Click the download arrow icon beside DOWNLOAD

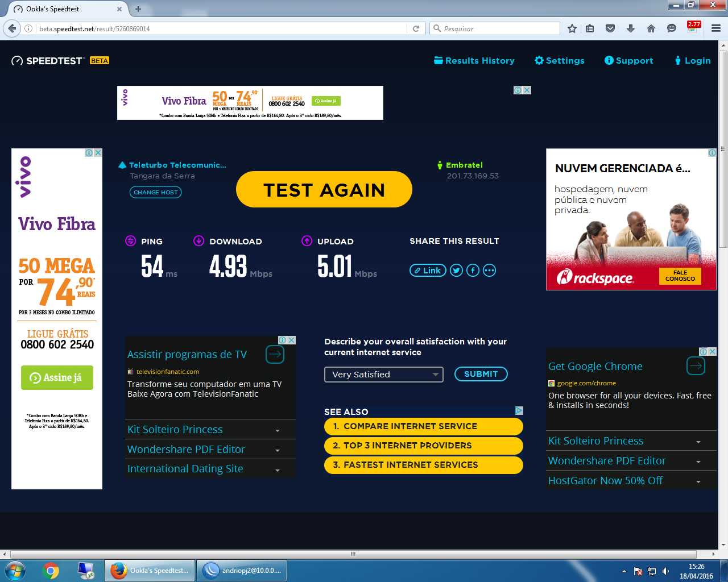click(x=199, y=241)
